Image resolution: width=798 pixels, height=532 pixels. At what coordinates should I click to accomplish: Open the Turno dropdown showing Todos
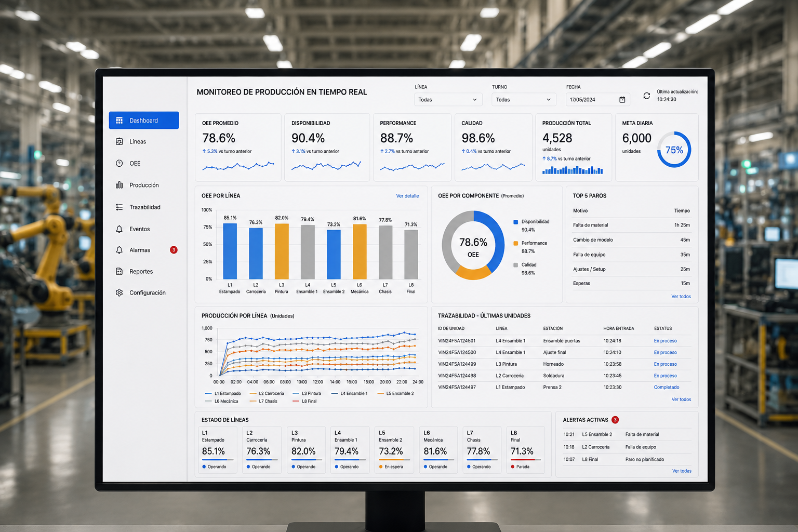coord(524,100)
